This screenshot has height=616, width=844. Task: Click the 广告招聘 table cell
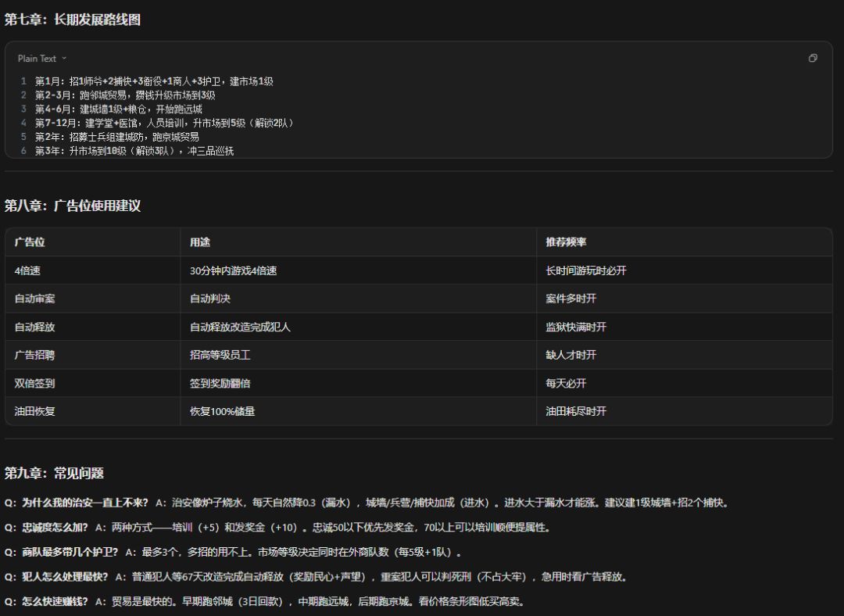pos(92,355)
